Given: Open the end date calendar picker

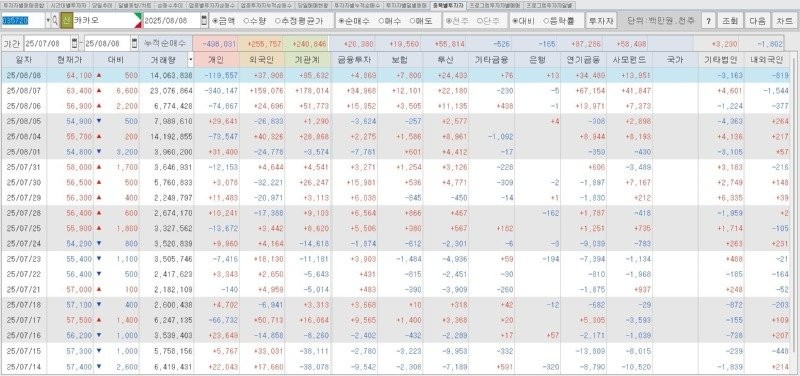Looking at the screenshot, I should coord(134,42).
